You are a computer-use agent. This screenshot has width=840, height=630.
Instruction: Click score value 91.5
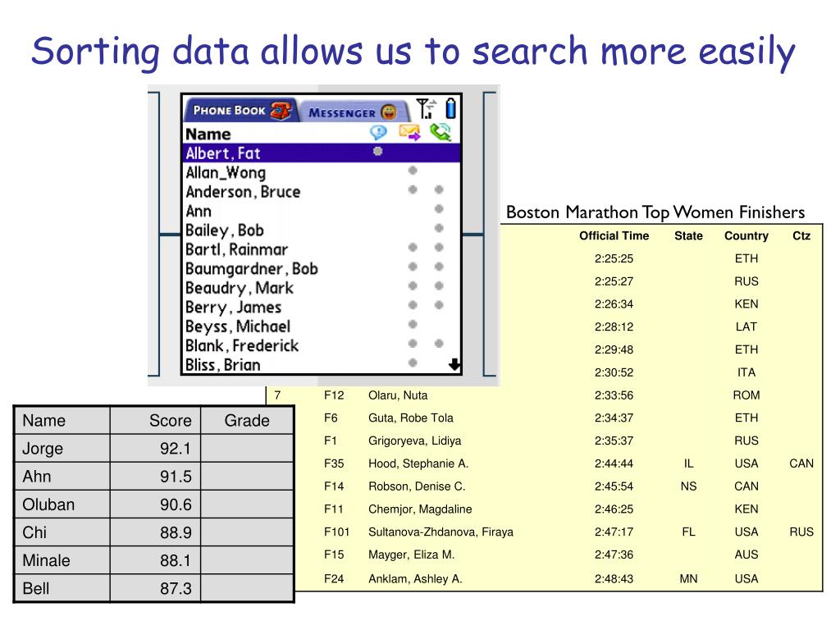point(176,477)
